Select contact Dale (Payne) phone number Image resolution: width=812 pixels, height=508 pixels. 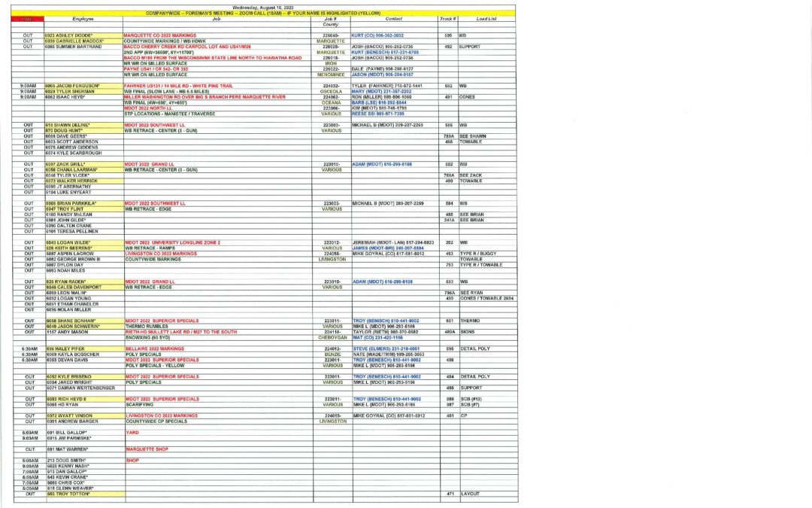pyautogui.click(x=382, y=69)
